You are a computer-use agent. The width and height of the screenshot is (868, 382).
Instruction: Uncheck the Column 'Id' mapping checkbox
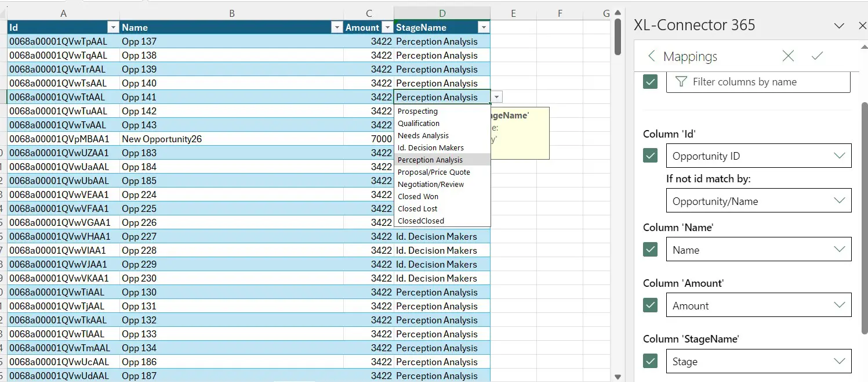coord(651,156)
